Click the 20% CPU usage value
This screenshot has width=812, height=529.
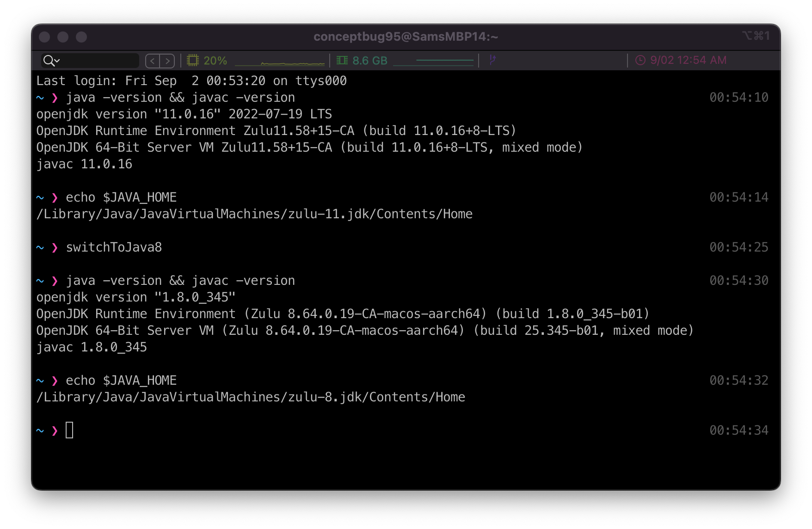pyautogui.click(x=215, y=61)
